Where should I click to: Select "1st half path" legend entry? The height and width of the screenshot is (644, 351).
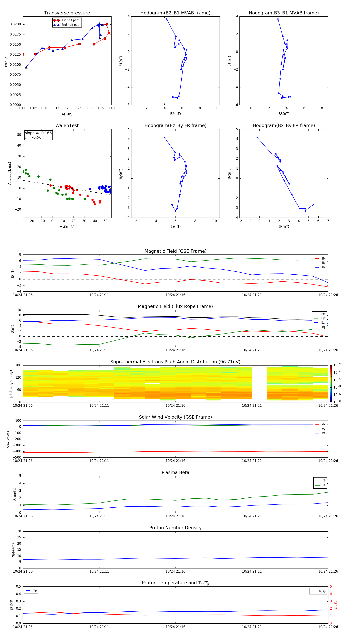point(67,20)
